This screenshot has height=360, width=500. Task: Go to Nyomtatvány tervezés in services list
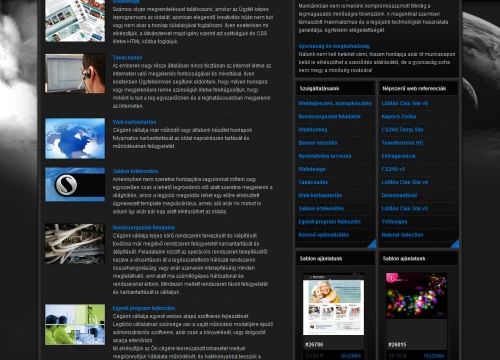point(325,156)
